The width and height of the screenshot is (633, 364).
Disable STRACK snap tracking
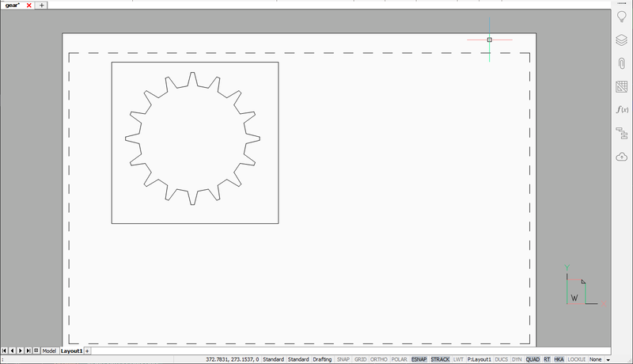click(440, 359)
